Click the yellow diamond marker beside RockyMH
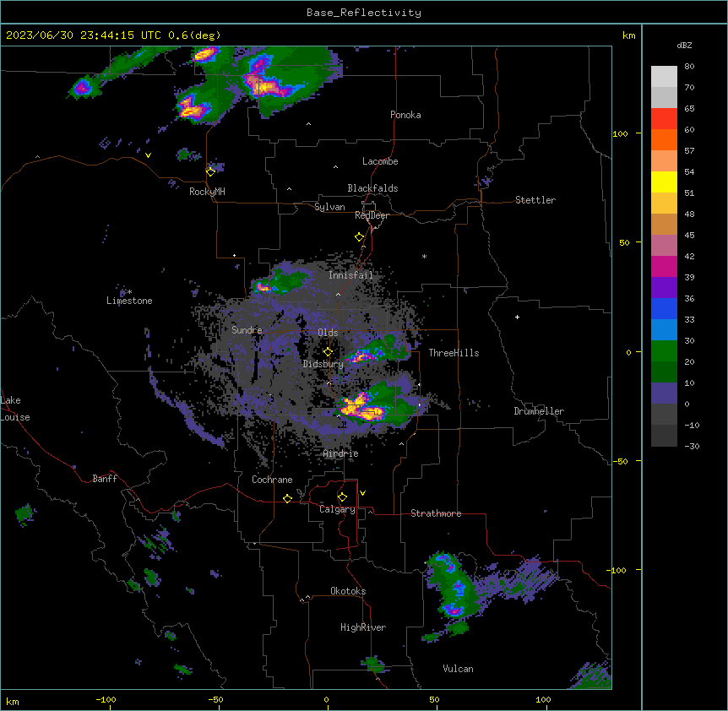Viewport: 728px width, 711px height. coord(210,171)
